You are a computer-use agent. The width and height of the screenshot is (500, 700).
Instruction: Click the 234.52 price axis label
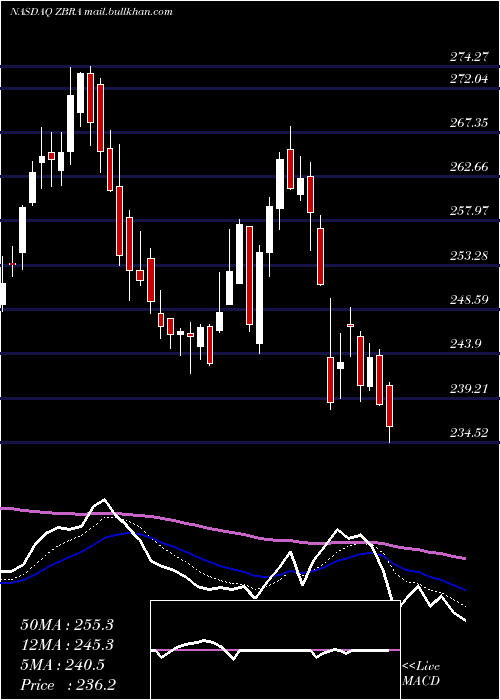(x=468, y=433)
